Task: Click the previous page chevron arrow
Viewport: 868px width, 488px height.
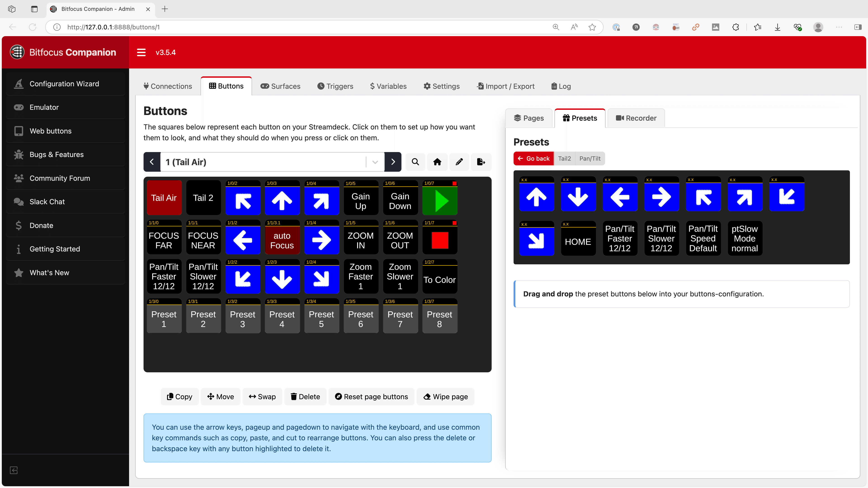Action: 152,162
